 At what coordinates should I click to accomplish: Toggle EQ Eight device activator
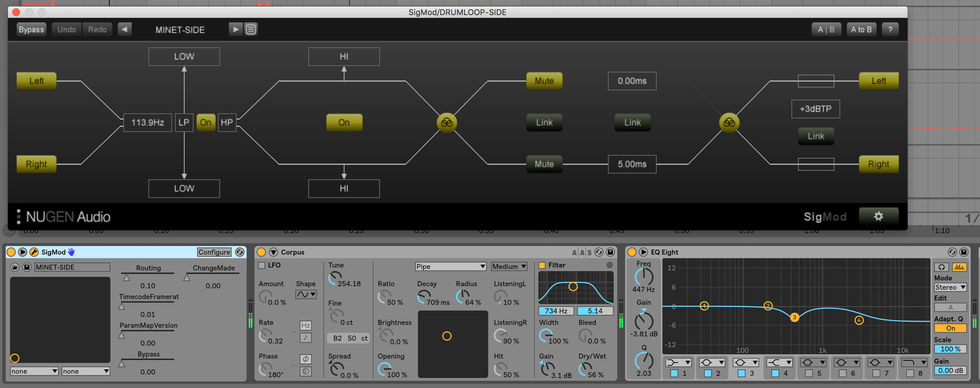[x=632, y=252]
